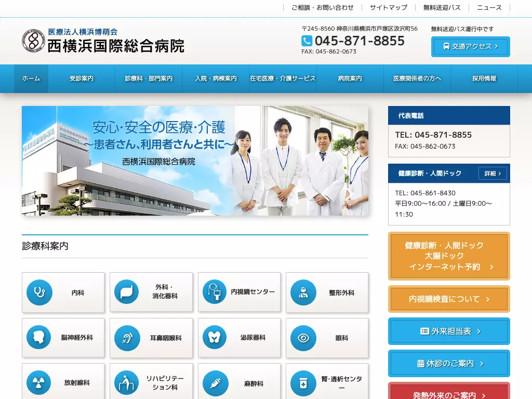Viewport: 532px width, 399px height.
Task: Select 医療関係者の方へ in the navigation
Action: click(x=417, y=78)
